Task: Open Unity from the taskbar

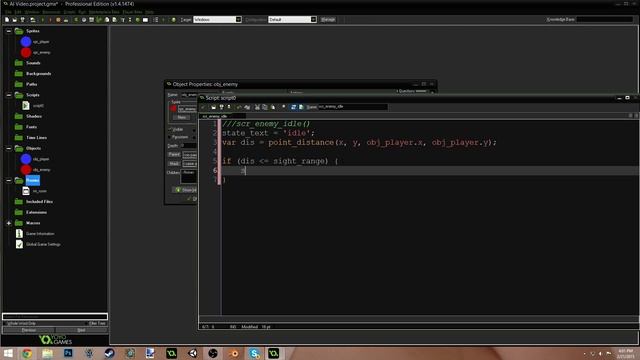Action: (x=193, y=353)
